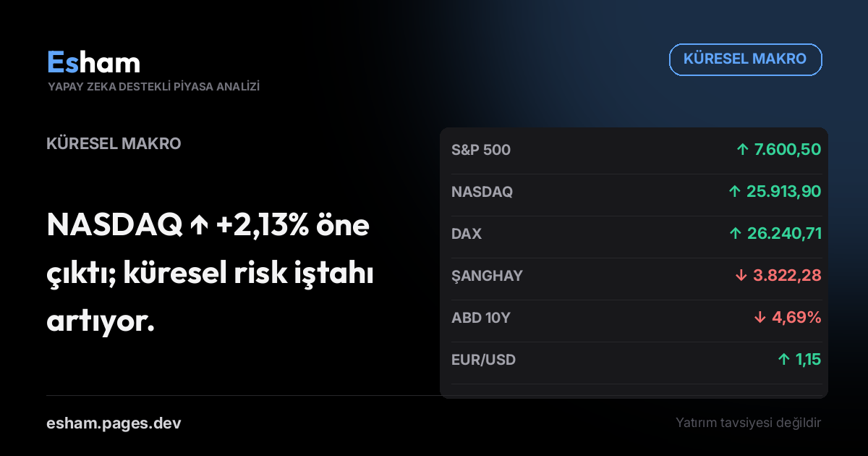Image resolution: width=868 pixels, height=456 pixels.
Task: Click the Yatırım tavsiyesi değildir disclaimer
Action: pyautogui.click(x=749, y=423)
